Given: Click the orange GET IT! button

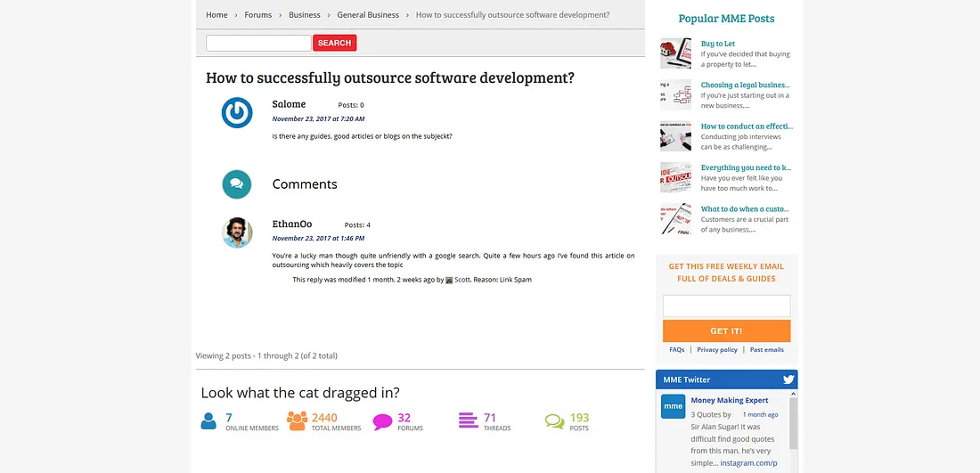Looking at the screenshot, I should (726, 330).
